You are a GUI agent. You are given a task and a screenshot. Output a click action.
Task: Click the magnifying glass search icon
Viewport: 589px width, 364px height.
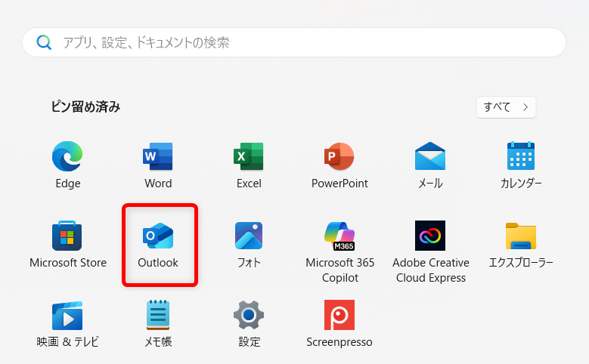[44, 42]
